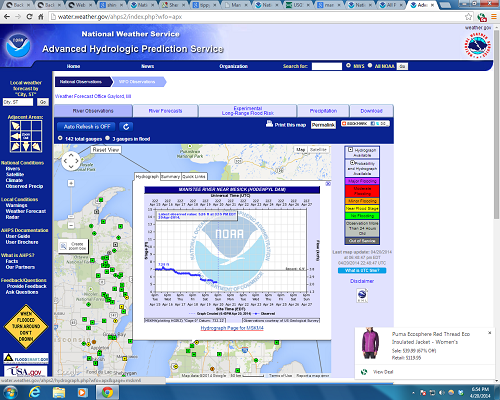Click the circular arrow map refresh icon
The height and width of the screenshot is (400, 500).
tap(126, 127)
